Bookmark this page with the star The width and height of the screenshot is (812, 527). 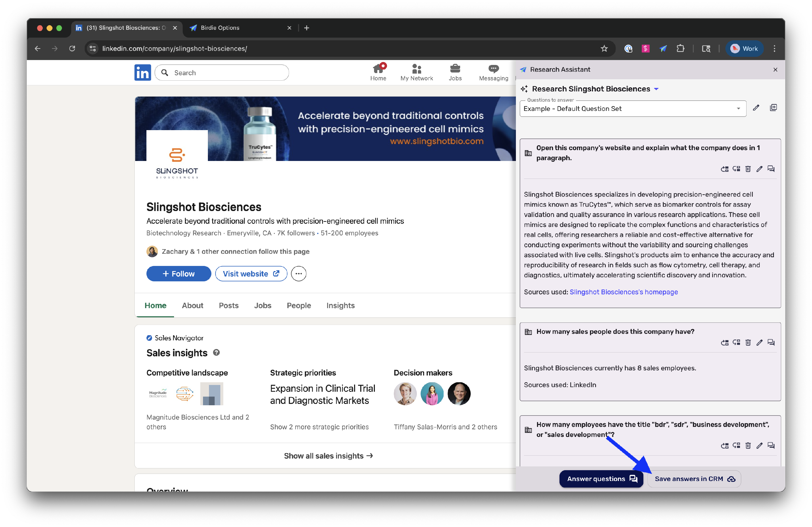[604, 49]
